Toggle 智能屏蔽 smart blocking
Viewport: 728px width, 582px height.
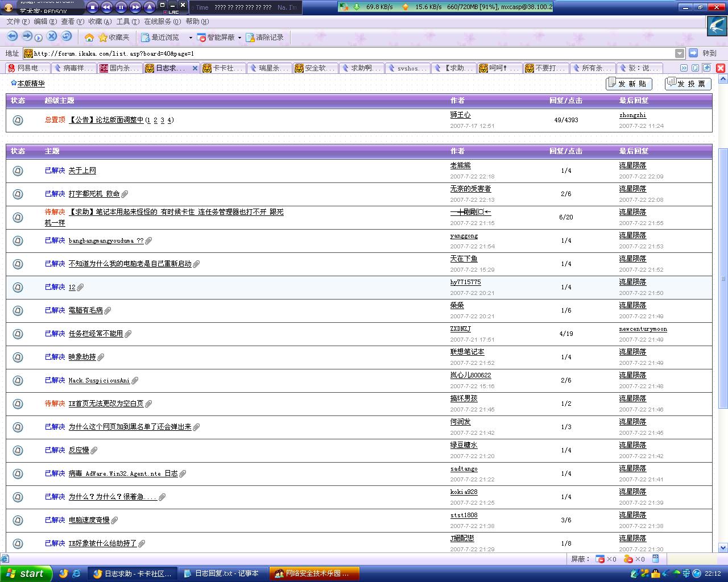tap(216, 38)
